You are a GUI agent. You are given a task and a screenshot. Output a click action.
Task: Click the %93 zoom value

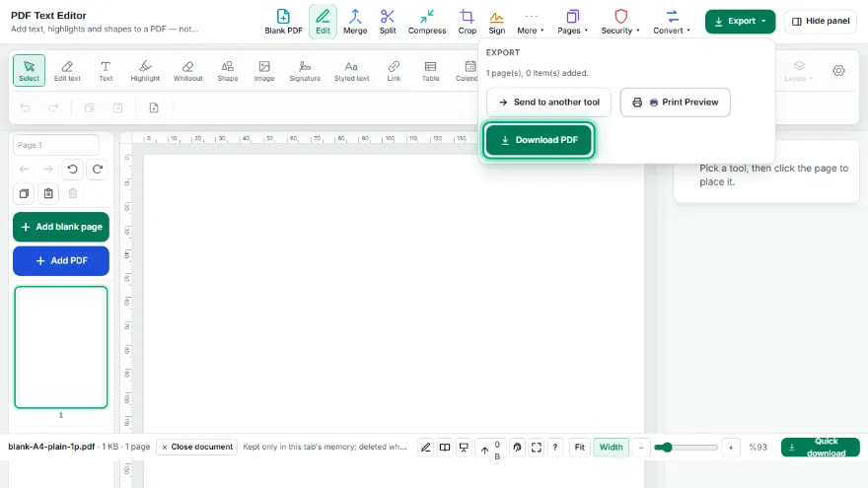point(758,447)
